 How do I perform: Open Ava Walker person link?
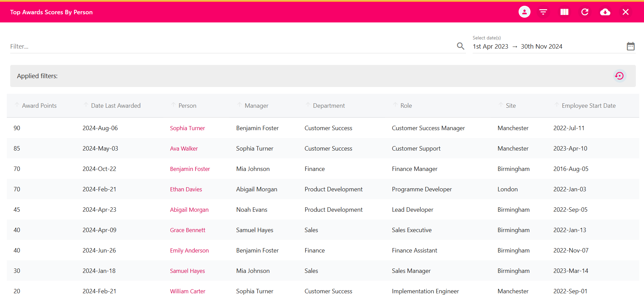pyautogui.click(x=184, y=149)
